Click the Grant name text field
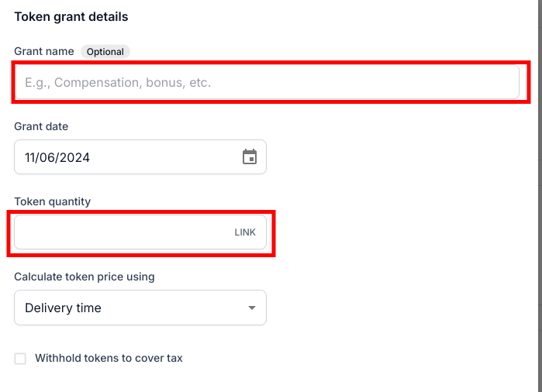 pos(267,82)
